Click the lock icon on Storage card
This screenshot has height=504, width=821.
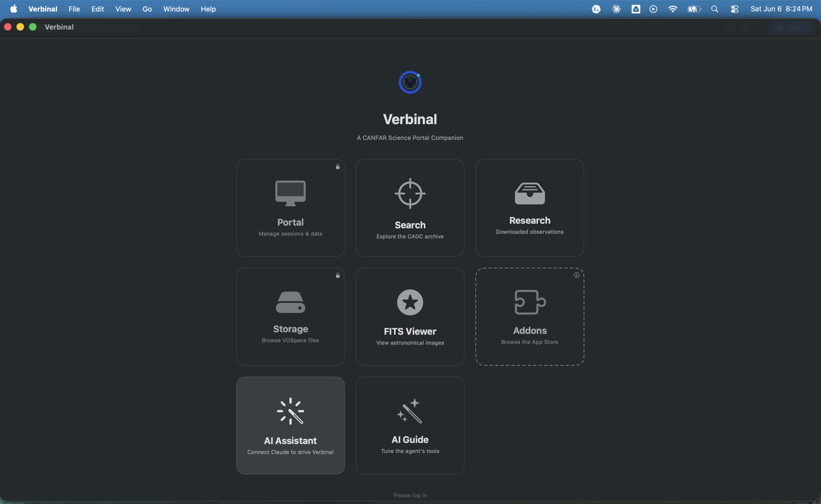[x=338, y=275]
